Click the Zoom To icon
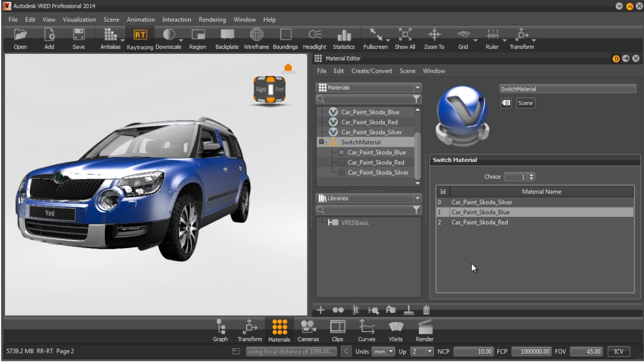The width and height of the screenshot is (644, 362). (x=434, y=39)
